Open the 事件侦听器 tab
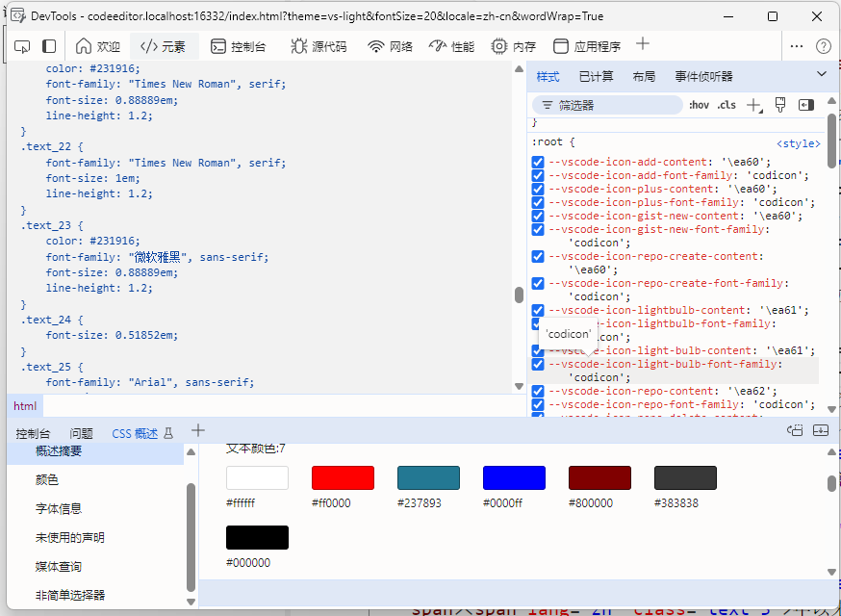 coord(703,77)
